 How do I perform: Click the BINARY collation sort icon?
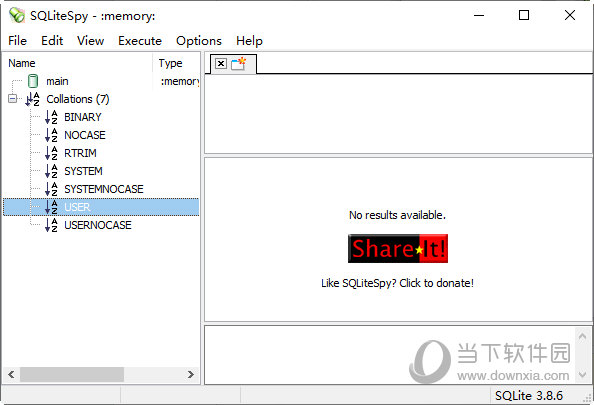point(51,117)
